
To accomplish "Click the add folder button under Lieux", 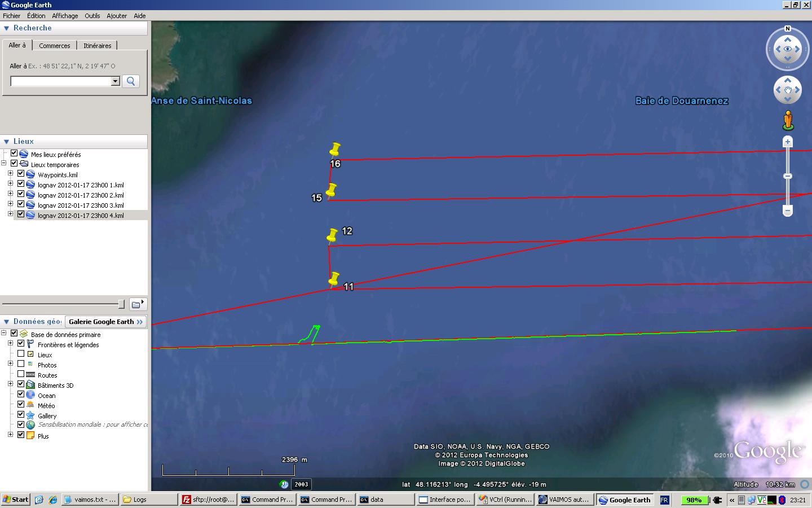I will pyautogui.click(x=138, y=304).
